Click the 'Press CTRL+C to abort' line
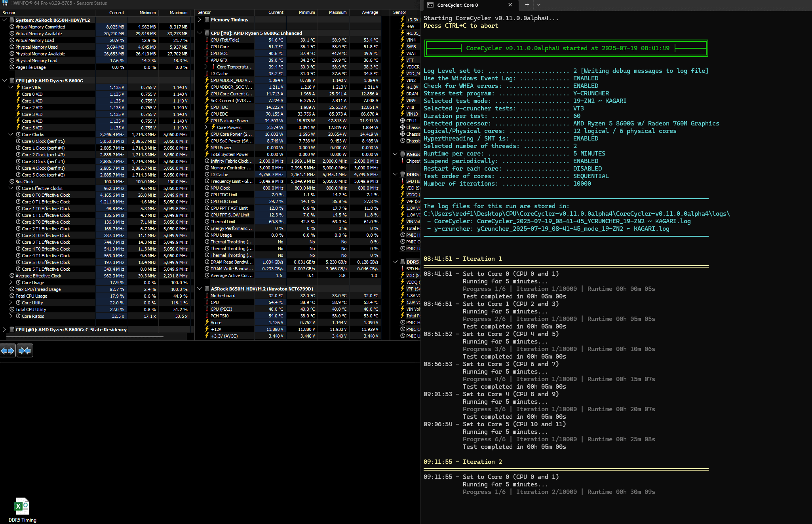Viewport: 812px width, 524px height. click(x=461, y=26)
